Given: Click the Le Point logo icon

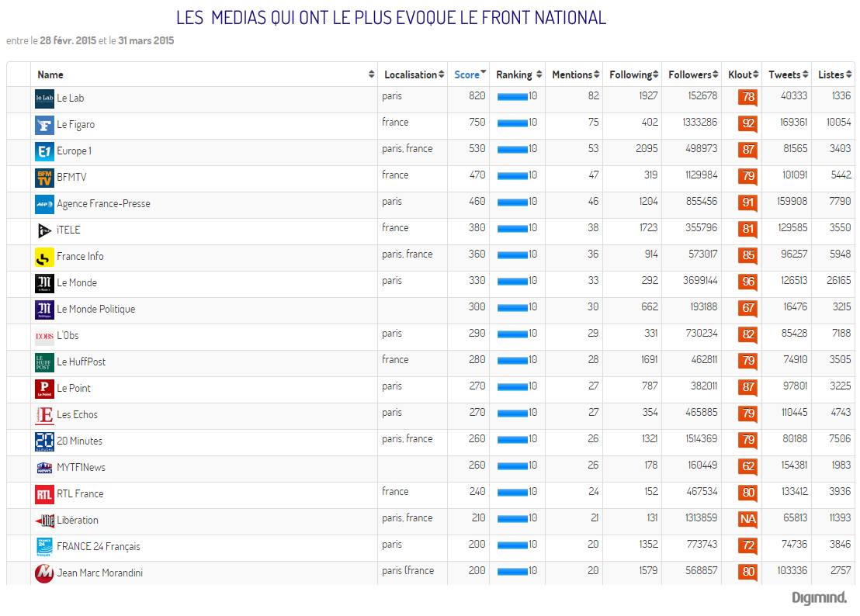Looking at the screenshot, I should (x=44, y=389).
